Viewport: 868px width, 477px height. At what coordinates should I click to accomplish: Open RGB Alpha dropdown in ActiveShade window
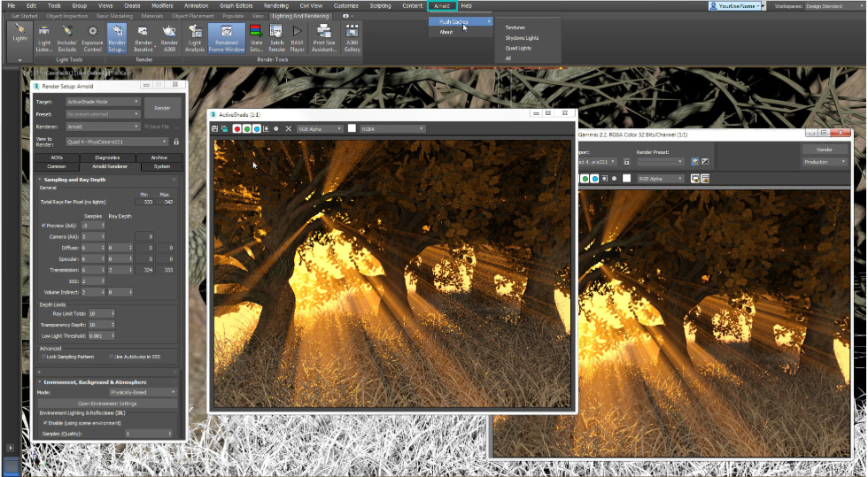click(321, 128)
